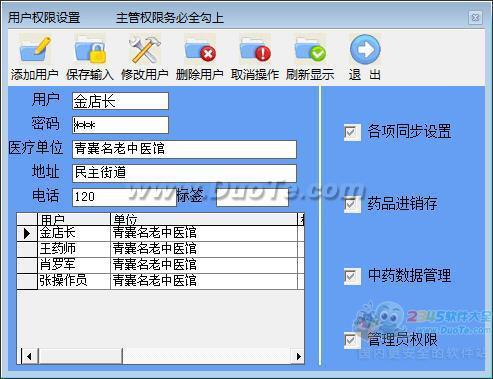The width and height of the screenshot is (493, 379).
Task: Select the 王药师 row in user table
Action: click(160, 249)
